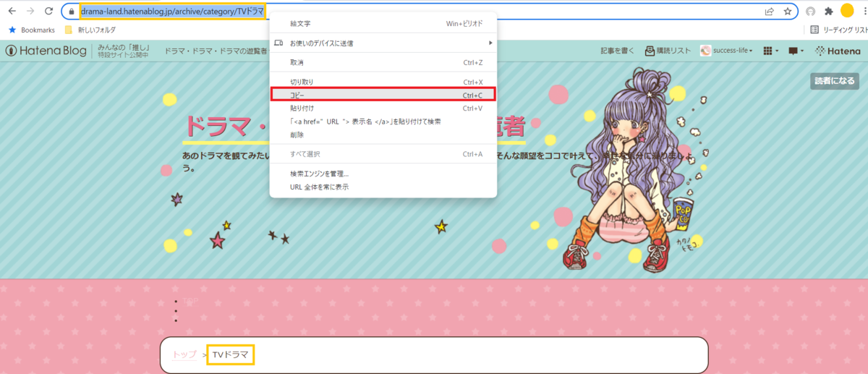Click the padlock site info icon
The height and width of the screenshot is (374, 868).
71,12
